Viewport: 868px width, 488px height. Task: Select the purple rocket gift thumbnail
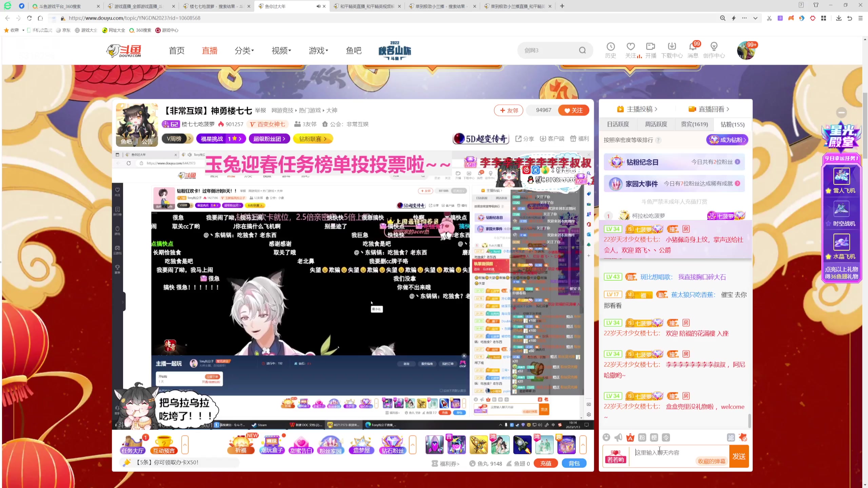click(434, 445)
